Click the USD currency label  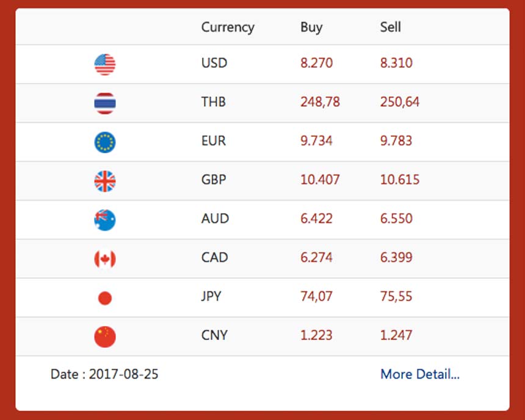214,63
